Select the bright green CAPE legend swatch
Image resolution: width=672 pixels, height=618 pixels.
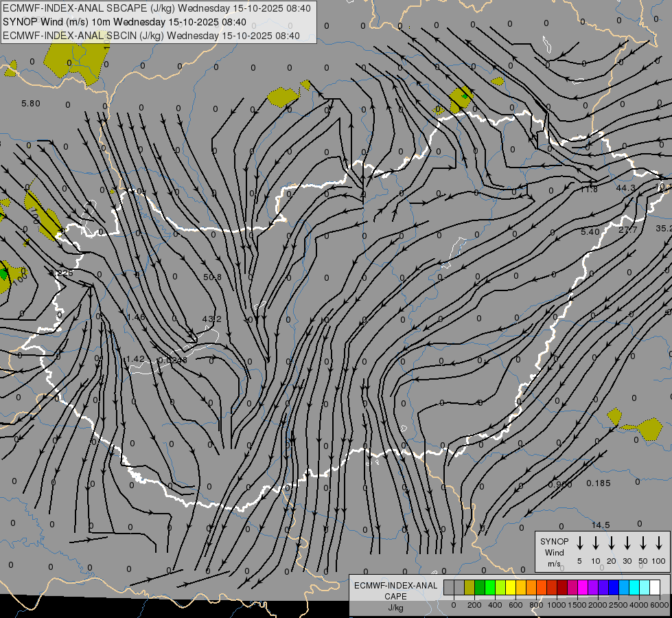pos(490,587)
